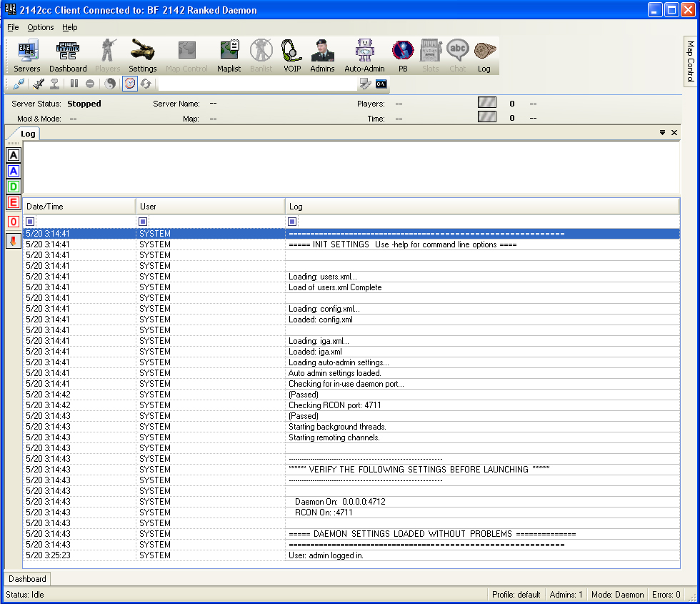Expand the Map Control side tab
The width and height of the screenshot is (700, 604).
(x=691, y=61)
